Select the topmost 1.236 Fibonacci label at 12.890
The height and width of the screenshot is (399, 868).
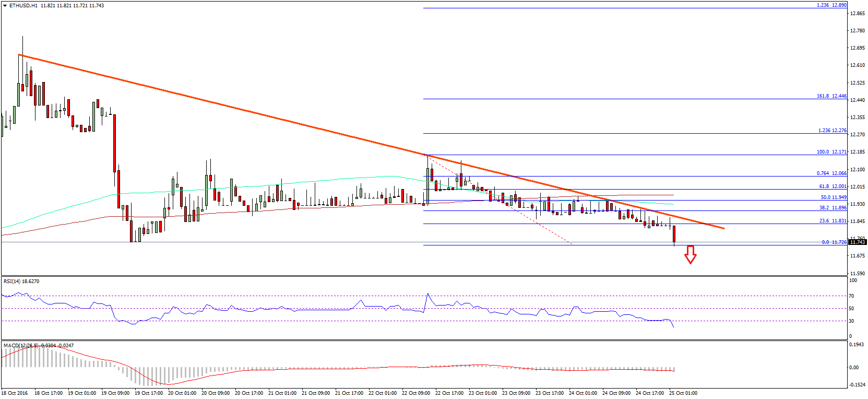(x=831, y=5)
